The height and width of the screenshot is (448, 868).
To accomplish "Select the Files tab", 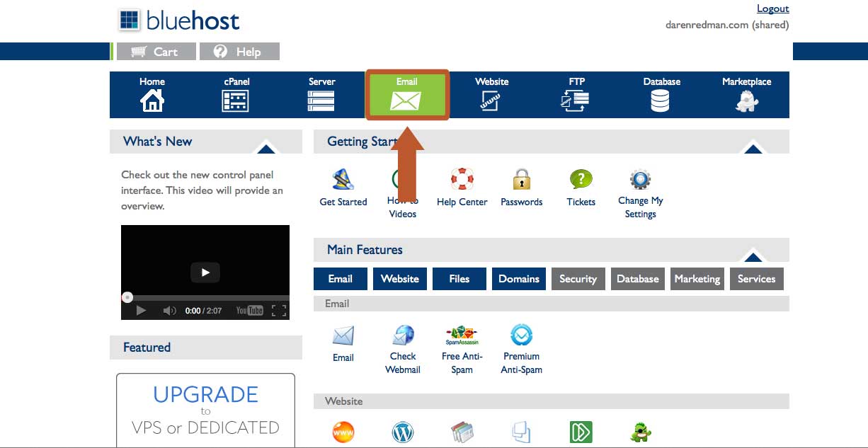I will click(x=459, y=279).
